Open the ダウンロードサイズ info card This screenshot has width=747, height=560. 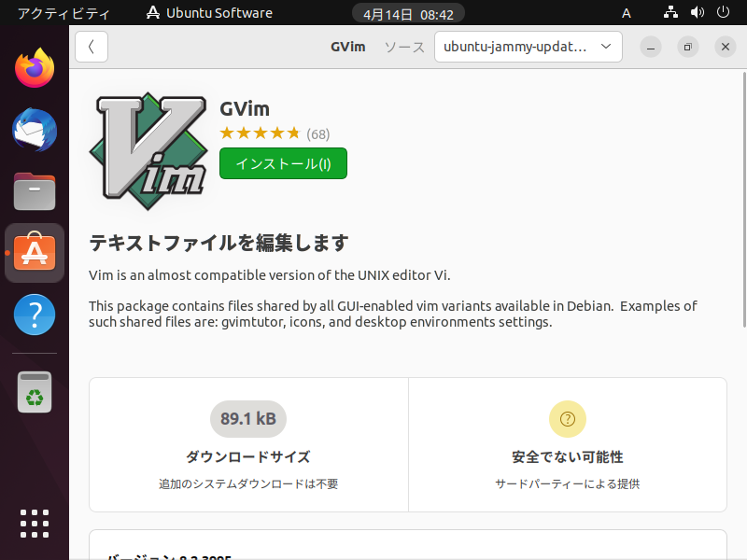tap(248, 445)
